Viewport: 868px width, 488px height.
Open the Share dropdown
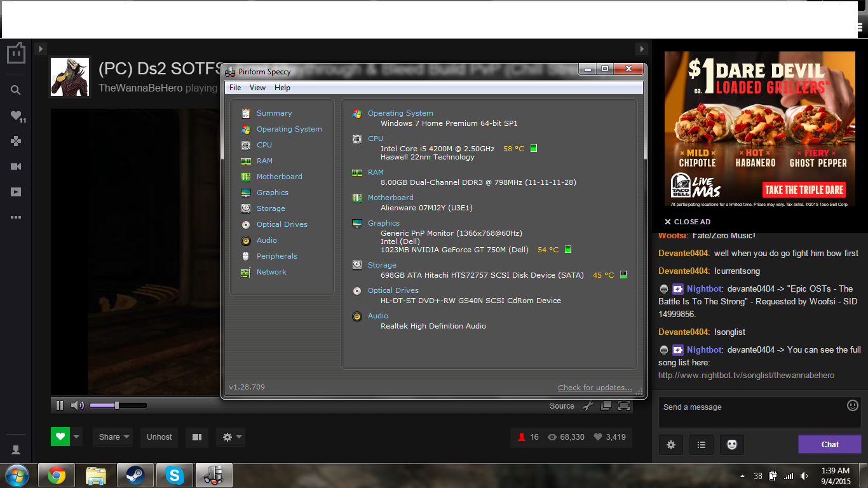point(114,437)
